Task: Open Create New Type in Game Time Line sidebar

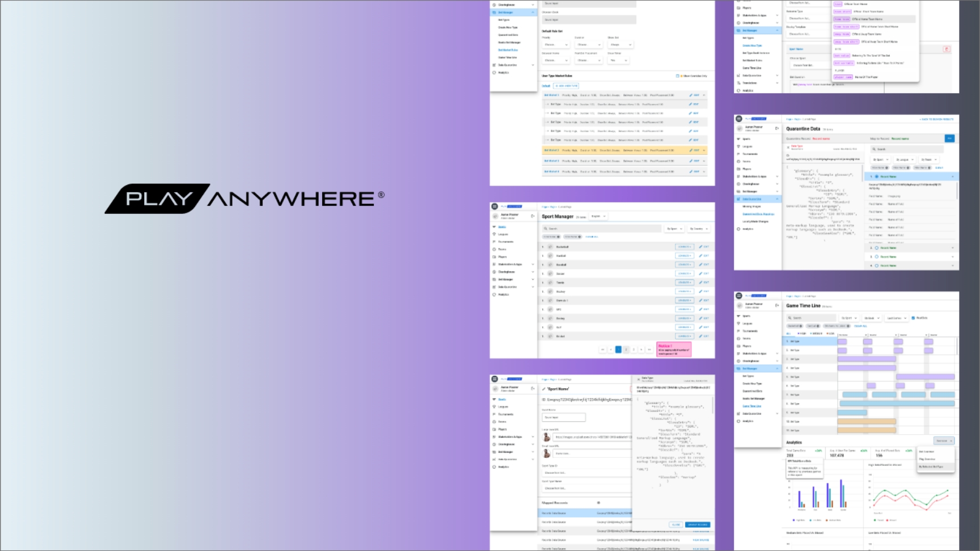Action: click(752, 384)
